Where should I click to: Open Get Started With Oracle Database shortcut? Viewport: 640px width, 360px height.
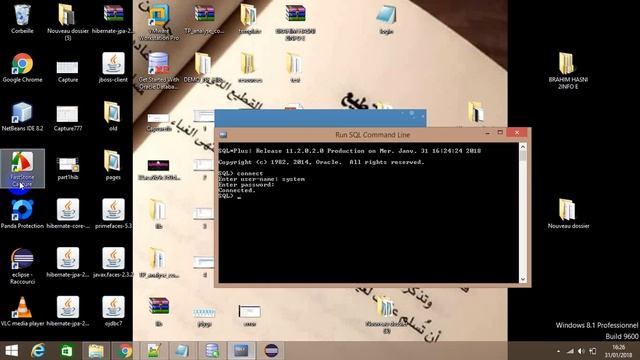click(x=159, y=71)
